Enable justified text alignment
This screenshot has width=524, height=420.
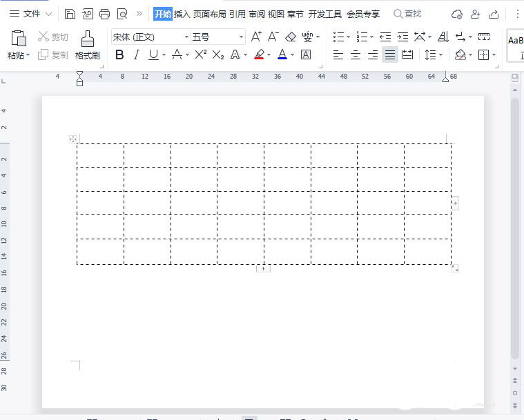[390, 54]
